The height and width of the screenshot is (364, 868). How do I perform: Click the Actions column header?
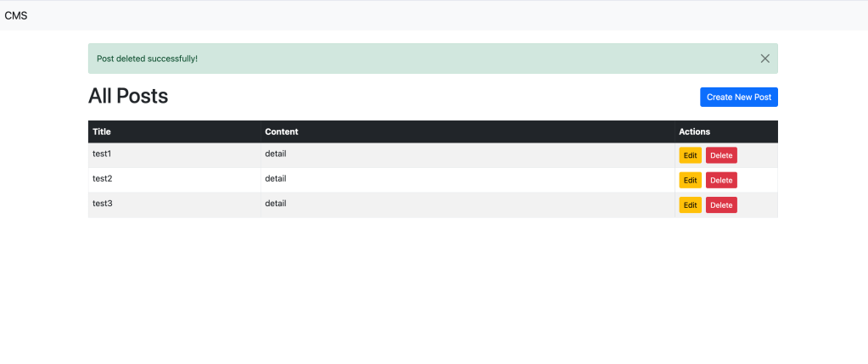tap(694, 132)
